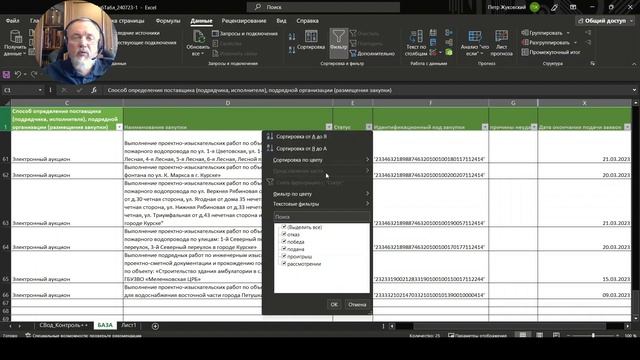This screenshot has height=360, width=640.
Task: Click sort descending Я-A ribbon icon
Action: pos(292,50)
